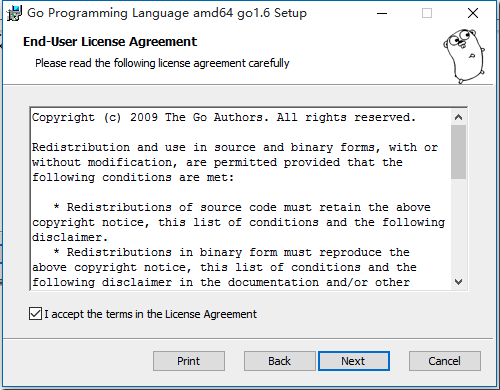
Task: Click the license scrollbar up arrow
Action: 458,117
